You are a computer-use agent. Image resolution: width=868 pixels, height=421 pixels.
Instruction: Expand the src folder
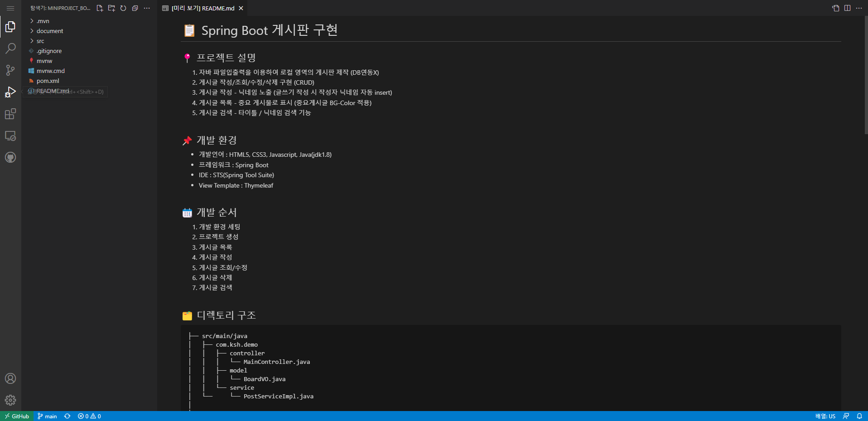(x=89, y=41)
